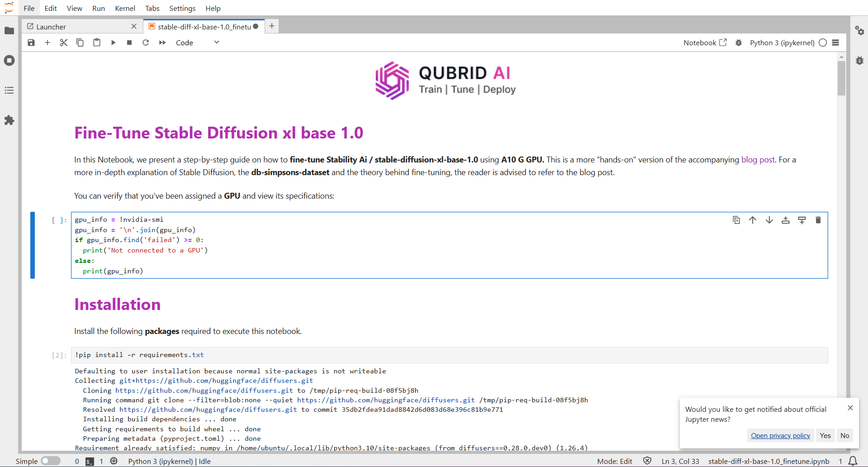Insert a cell below the active cell
This screenshot has width=868, height=467.
pos(802,220)
